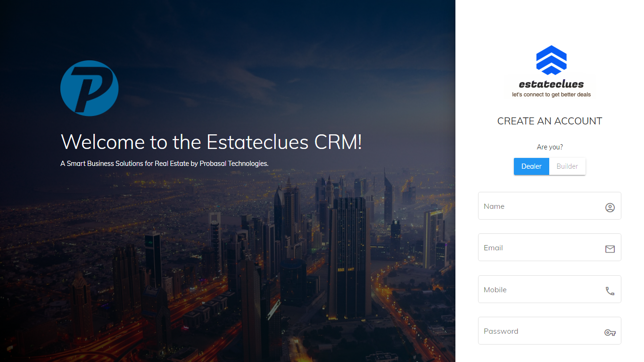Select the Dealer account type
644x362 pixels.
pyautogui.click(x=531, y=166)
